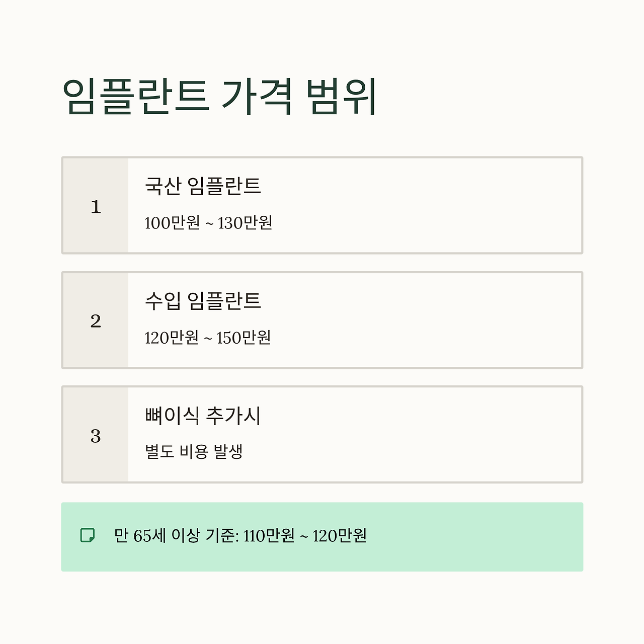The image size is (644, 644).
Task: Click the word 가격 in the main title
Action: 257,96
